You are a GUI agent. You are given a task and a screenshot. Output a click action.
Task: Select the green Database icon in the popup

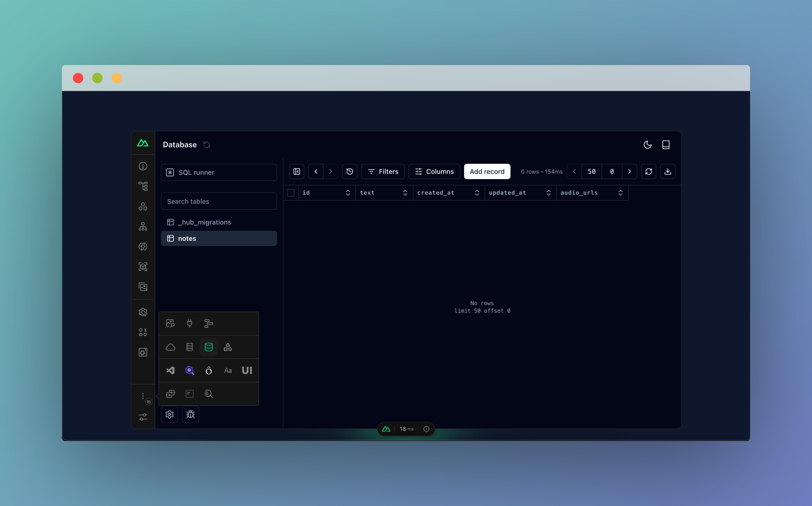209,347
